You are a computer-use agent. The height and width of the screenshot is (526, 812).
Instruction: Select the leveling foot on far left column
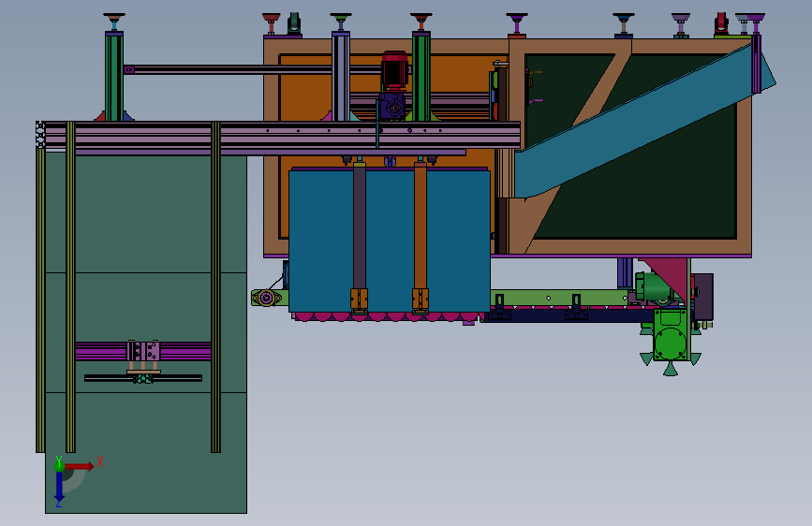pyautogui.click(x=114, y=22)
